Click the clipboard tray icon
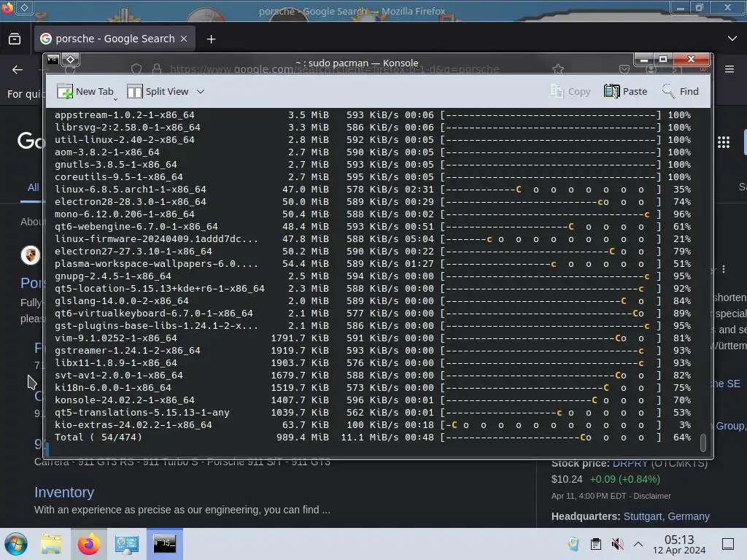The height and width of the screenshot is (560, 747). click(x=595, y=544)
